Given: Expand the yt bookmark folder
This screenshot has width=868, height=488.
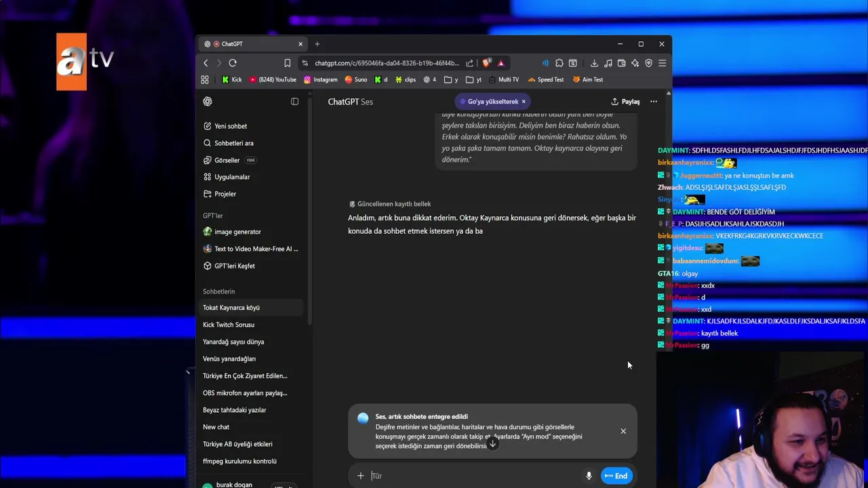Looking at the screenshot, I should 473,80.
